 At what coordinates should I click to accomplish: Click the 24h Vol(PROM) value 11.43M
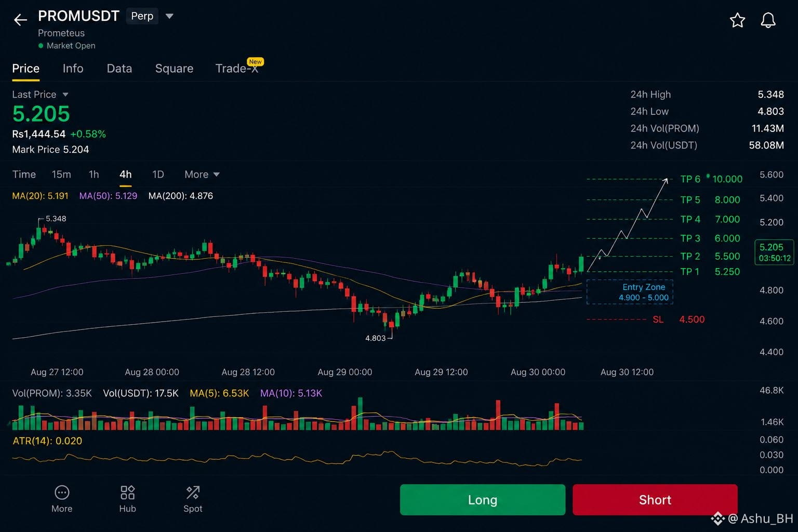click(767, 128)
